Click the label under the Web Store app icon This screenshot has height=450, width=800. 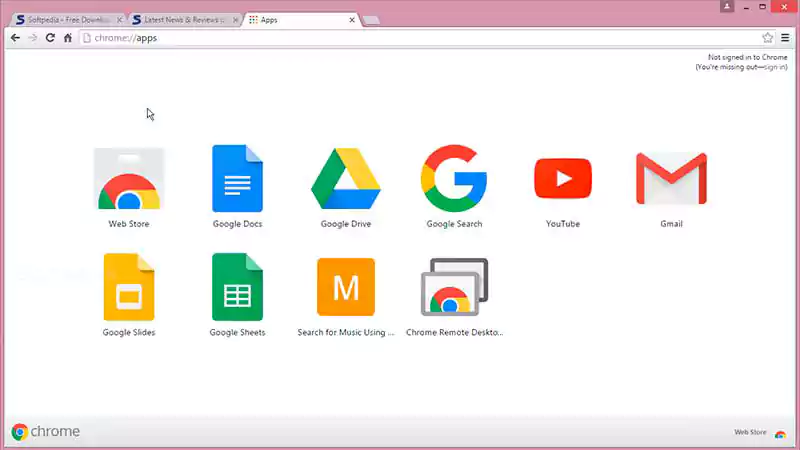click(x=129, y=224)
